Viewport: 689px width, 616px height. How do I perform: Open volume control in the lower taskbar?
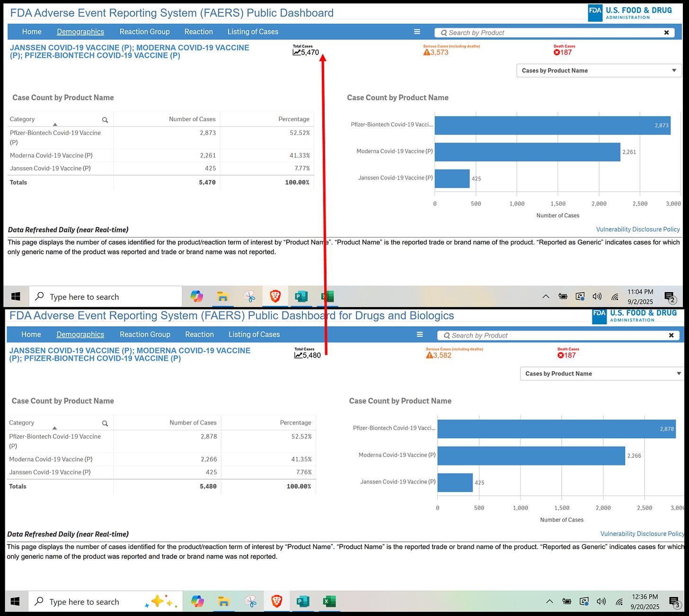pos(601,601)
